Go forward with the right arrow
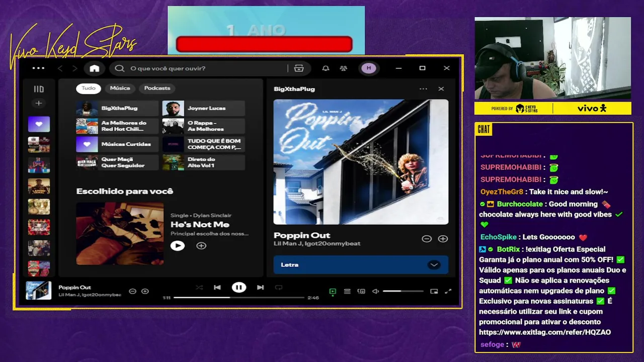Image resolution: width=644 pixels, height=362 pixels. tap(74, 68)
